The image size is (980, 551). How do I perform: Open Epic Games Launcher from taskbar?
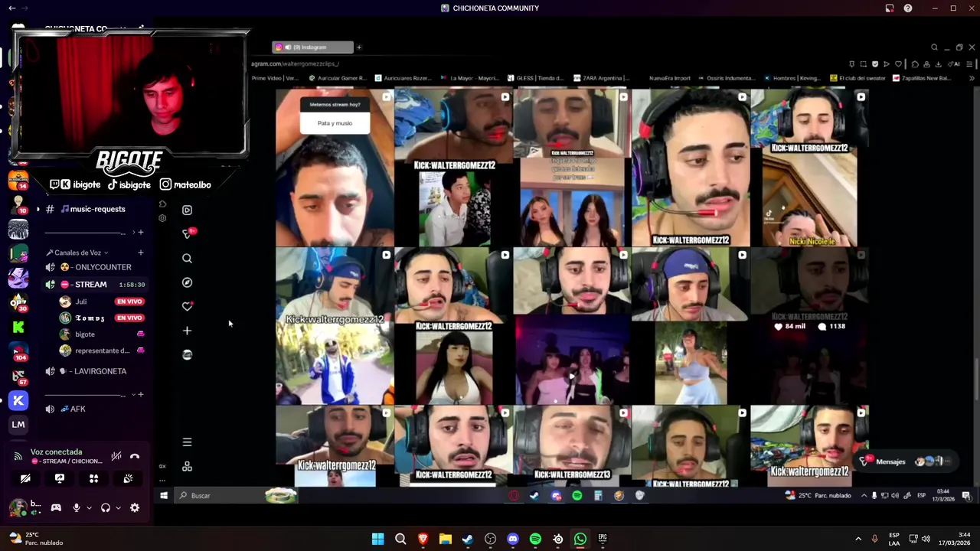(x=603, y=539)
